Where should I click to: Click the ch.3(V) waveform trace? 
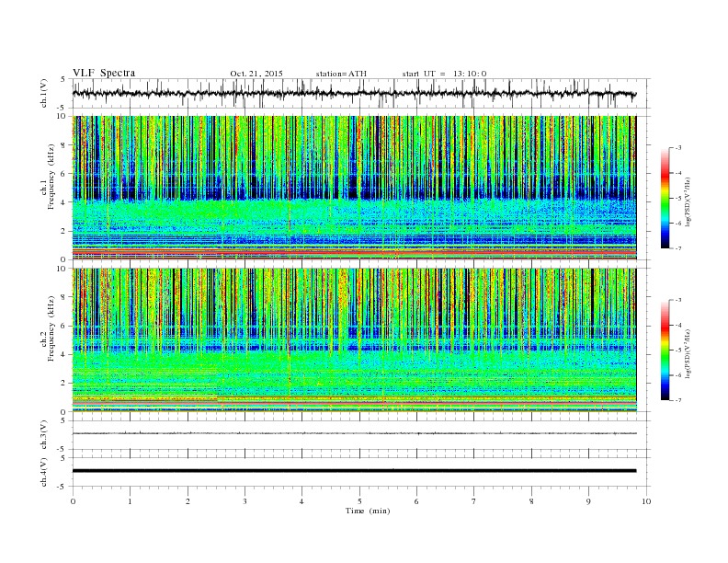point(354,433)
